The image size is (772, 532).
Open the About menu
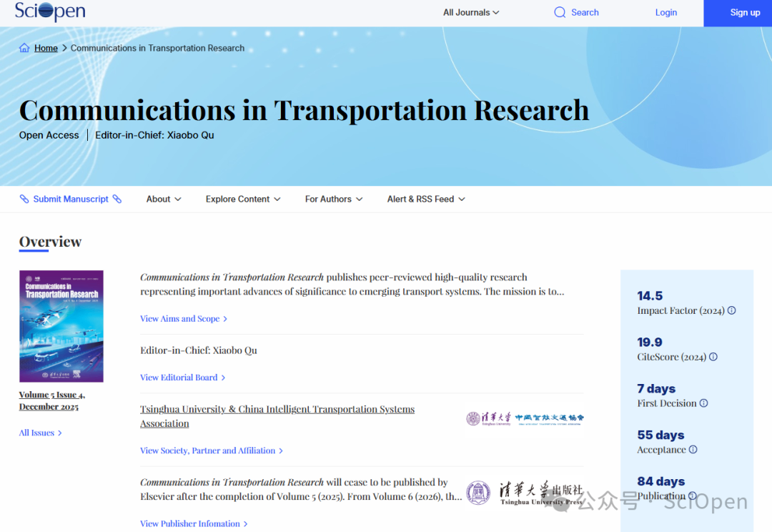(x=164, y=199)
